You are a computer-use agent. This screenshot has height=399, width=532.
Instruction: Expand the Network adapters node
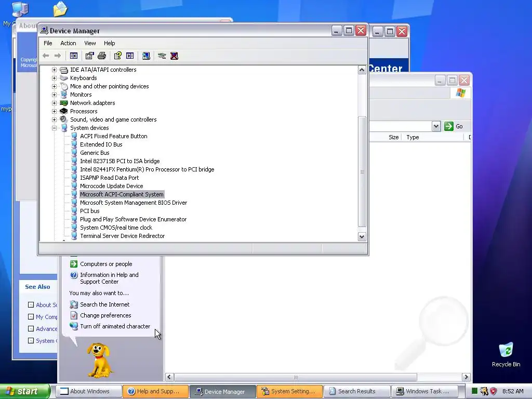click(54, 103)
